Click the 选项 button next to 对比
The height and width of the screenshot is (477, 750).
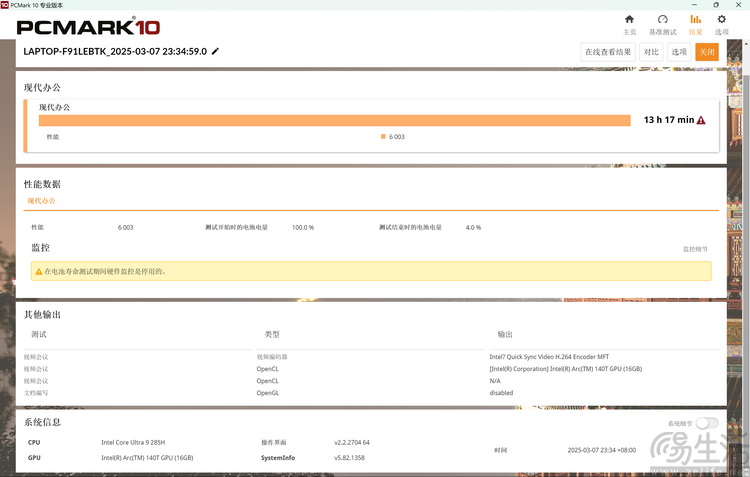coord(679,52)
